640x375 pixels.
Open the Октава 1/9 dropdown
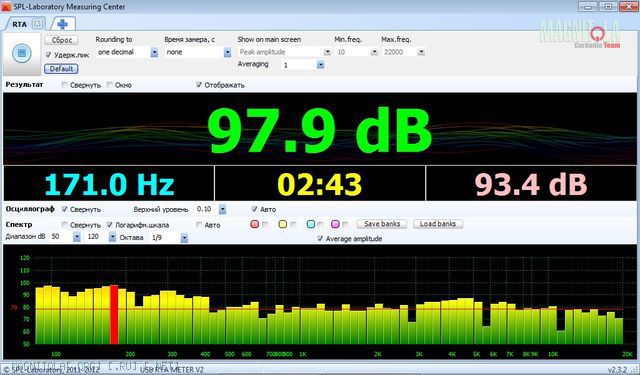tap(184, 237)
